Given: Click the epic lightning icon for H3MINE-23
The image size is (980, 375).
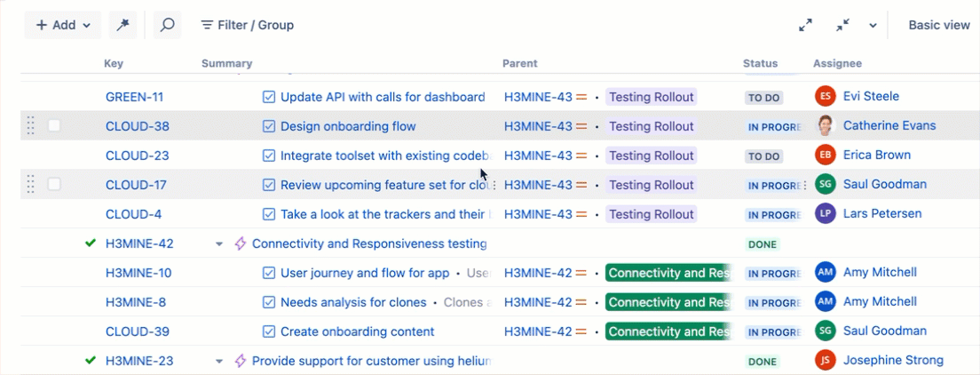Looking at the screenshot, I should 240,361.
